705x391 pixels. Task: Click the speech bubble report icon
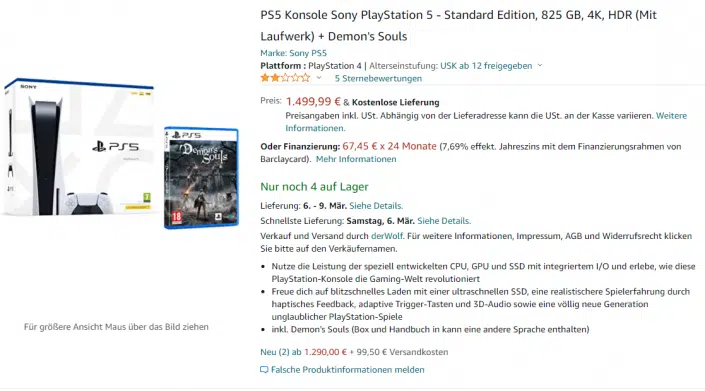tap(264, 370)
